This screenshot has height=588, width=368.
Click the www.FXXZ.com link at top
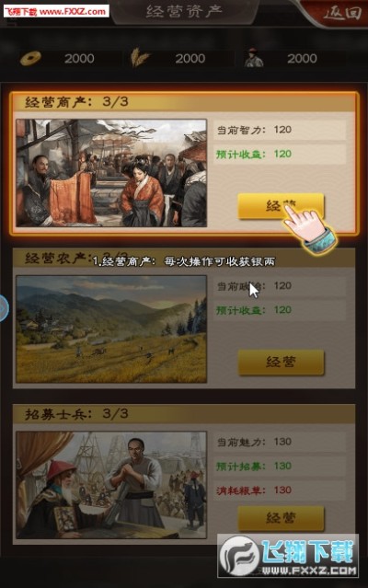coord(73,12)
